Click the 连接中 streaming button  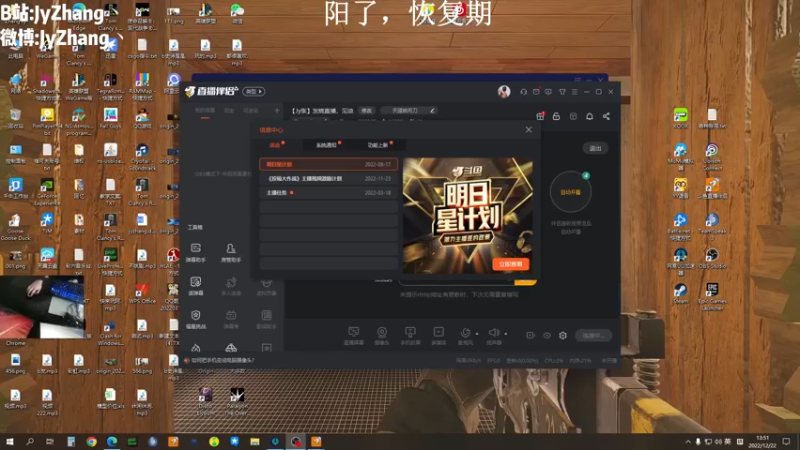(x=593, y=335)
